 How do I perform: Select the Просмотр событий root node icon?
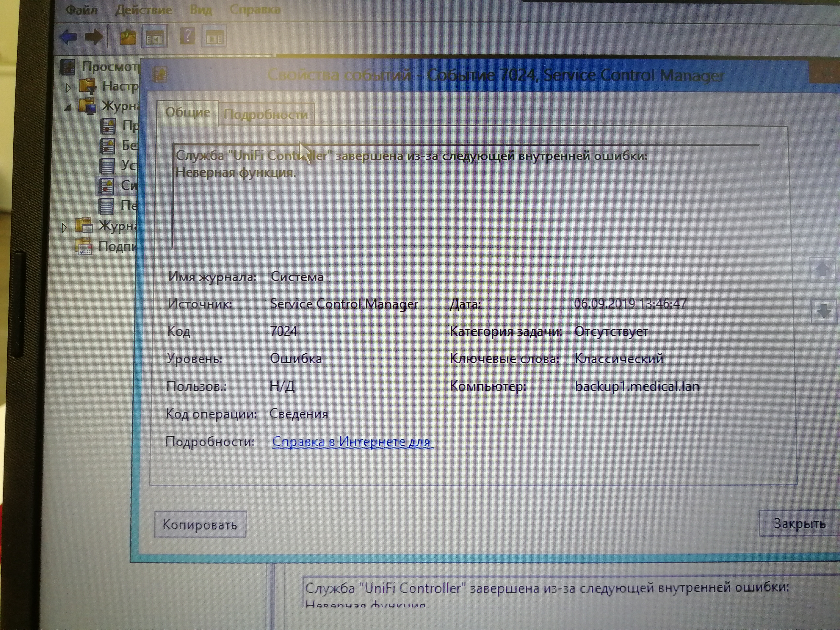tap(68, 67)
